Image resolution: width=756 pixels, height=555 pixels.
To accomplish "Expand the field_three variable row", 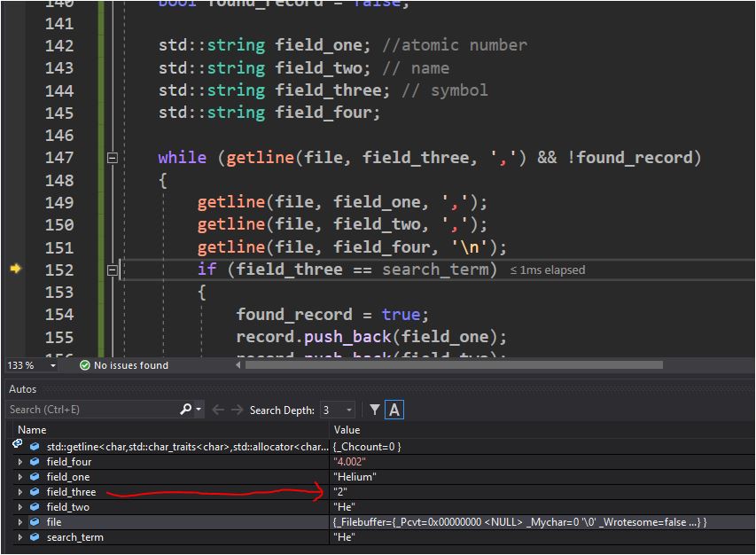I will [x=19, y=492].
